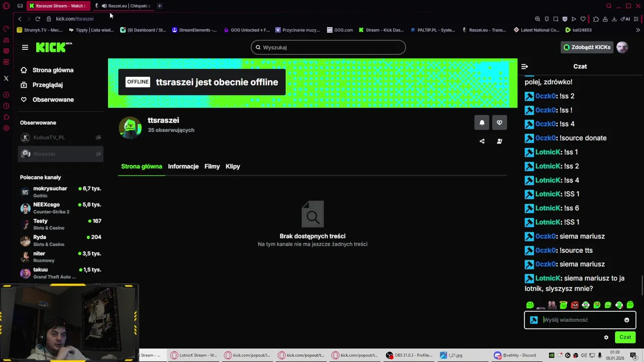Open StreamElements bookmark
The image size is (644, 362).
[x=194, y=30]
